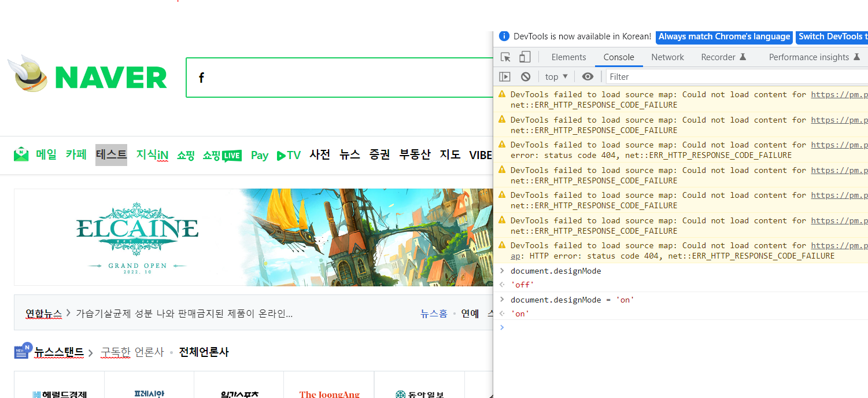Click the info icon in DevTools notification
The width and height of the screenshot is (868, 398).
coord(504,36)
